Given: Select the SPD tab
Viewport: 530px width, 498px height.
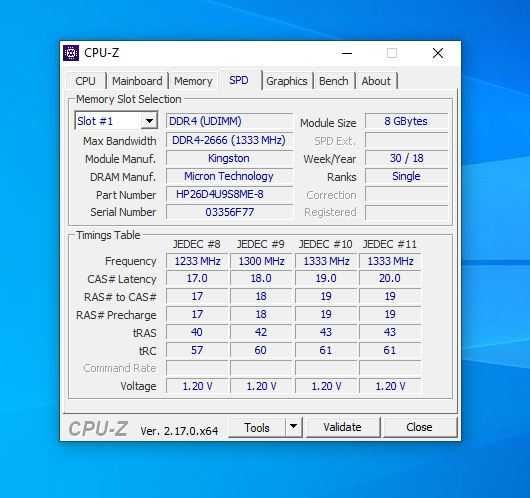Looking at the screenshot, I should (x=239, y=80).
